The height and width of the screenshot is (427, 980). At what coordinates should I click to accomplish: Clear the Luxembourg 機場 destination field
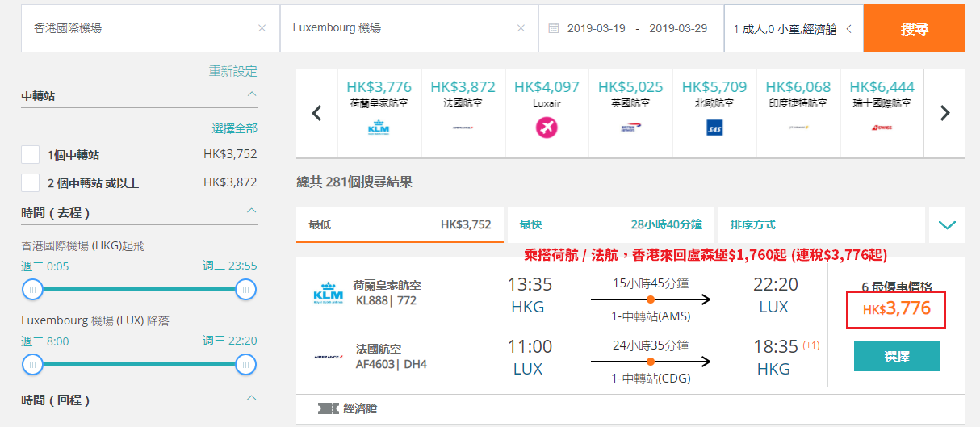521,28
